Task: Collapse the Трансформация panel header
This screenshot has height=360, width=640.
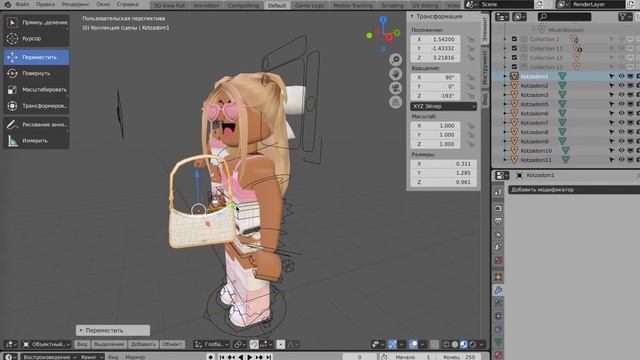Action: tap(444, 16)
